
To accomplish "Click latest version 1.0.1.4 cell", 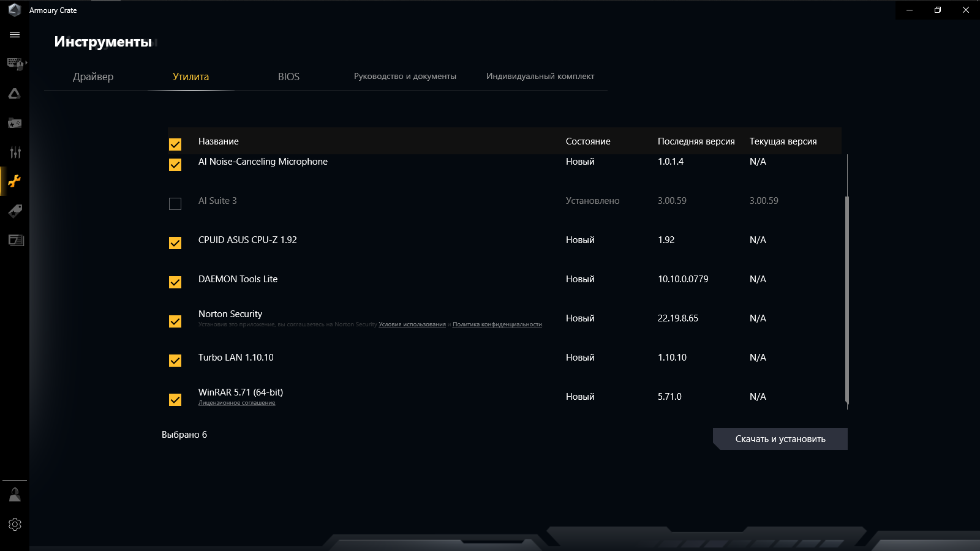I will 671,162.
